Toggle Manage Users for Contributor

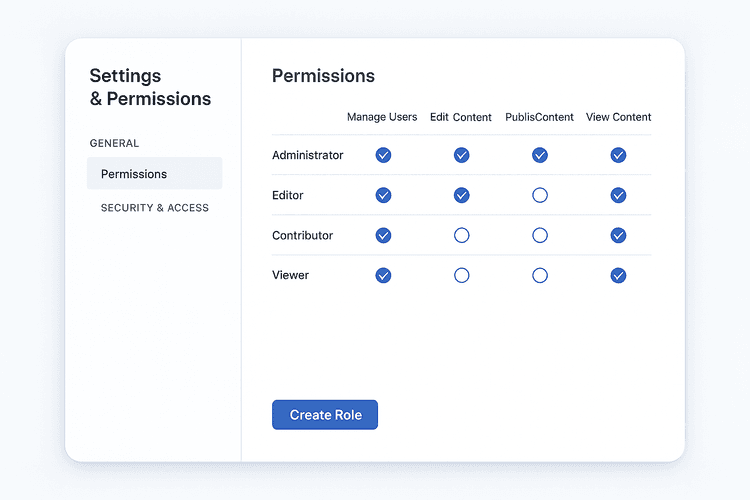(x=383, y=235)
